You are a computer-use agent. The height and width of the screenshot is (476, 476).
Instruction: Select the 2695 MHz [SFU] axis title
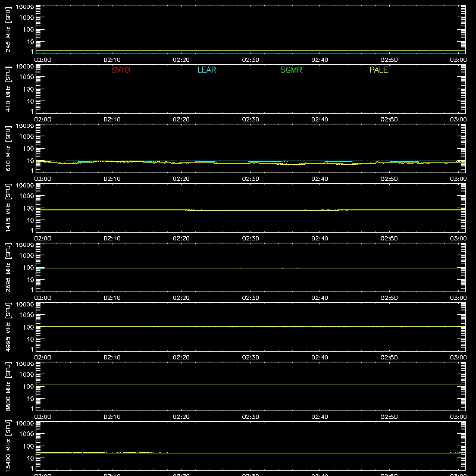click(x=8, y=267)
